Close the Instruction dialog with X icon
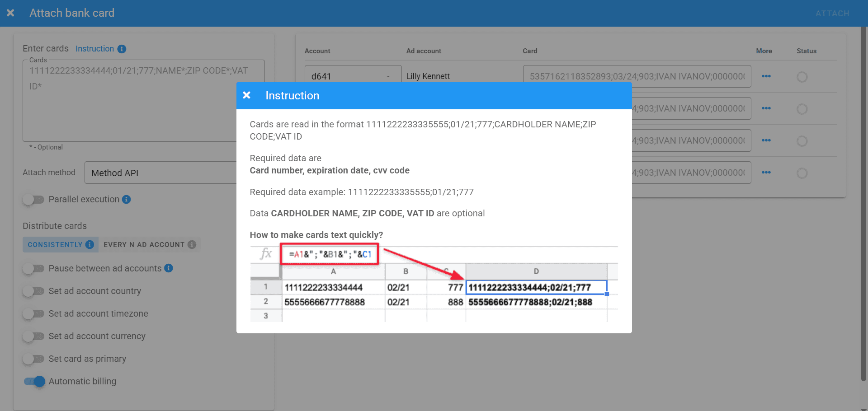Image resolution: width=868 pixels, height=411 pixels. tap(246, 95)
